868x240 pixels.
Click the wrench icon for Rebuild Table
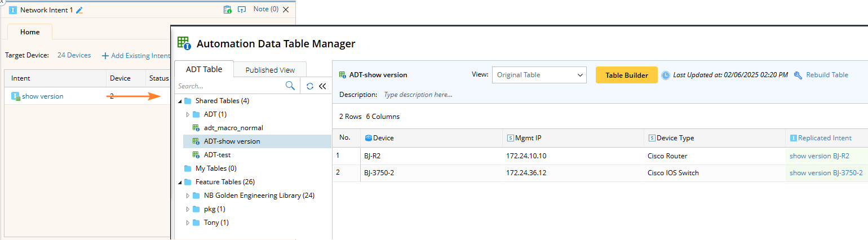(x=798, y=75)
